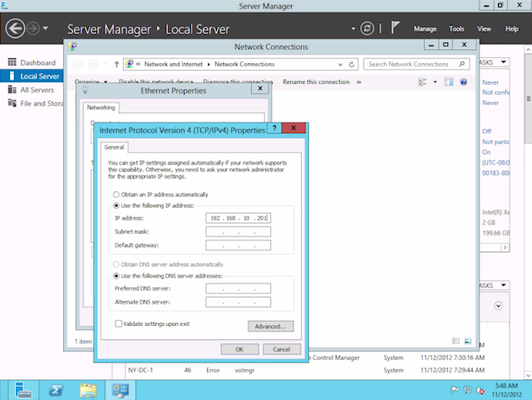Screen dimensions: 532x400
Task: Select Local Server in sidebar
Action: pos(32,76)
